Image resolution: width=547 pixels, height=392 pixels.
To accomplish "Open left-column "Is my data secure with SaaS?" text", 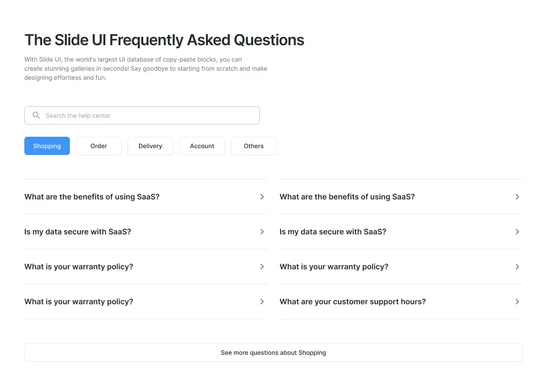I will (x=77, y=232).
